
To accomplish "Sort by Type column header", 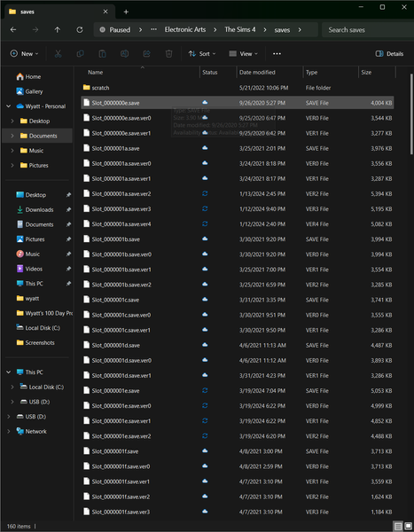I will point(331,73).
